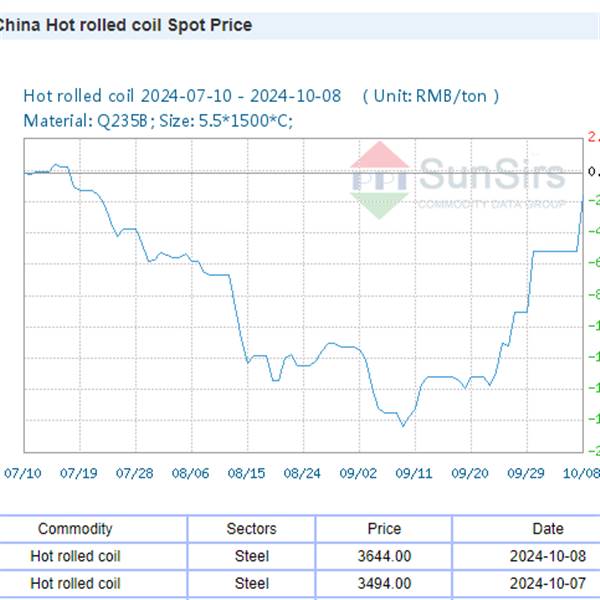
Task: Select the 3494.00 price cell
Action: pos(384,582)
